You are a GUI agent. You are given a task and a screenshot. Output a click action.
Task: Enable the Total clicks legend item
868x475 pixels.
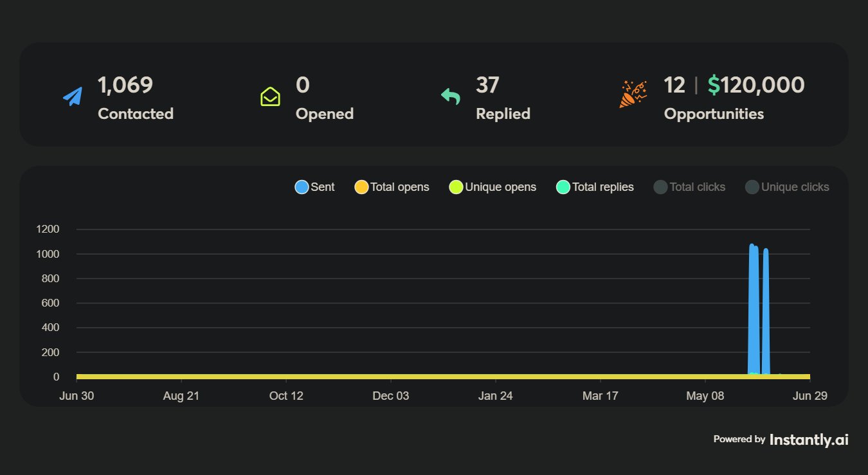point(690,187)
